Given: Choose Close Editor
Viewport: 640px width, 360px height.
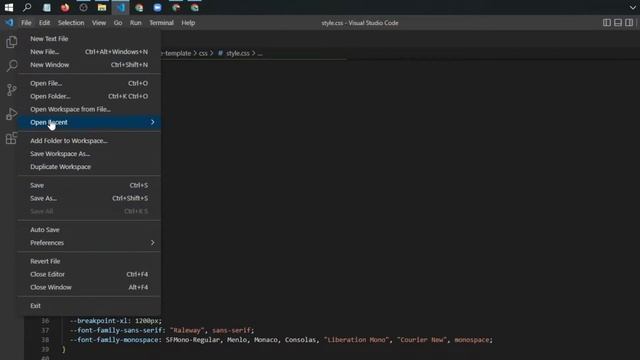Looking at the screenshot, I should click(89, 274).
